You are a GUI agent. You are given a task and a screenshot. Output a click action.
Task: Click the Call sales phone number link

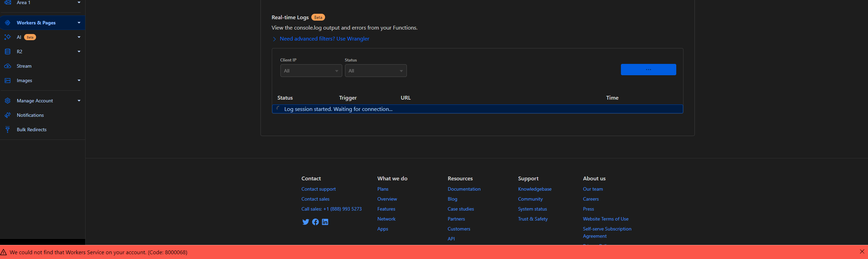[x=332, y=209]
